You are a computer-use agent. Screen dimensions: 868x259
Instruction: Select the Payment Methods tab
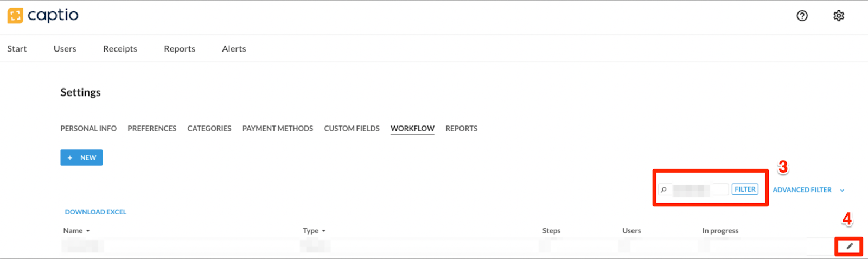[x=278, y=129]
